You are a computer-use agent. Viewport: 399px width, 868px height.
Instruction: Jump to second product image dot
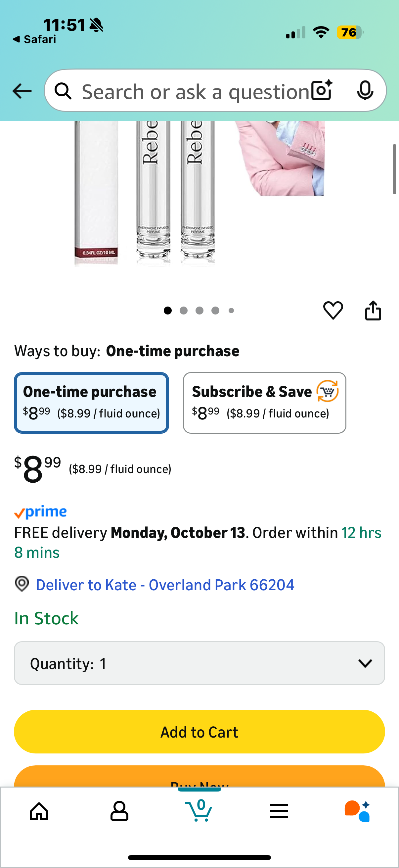point(184,310)
